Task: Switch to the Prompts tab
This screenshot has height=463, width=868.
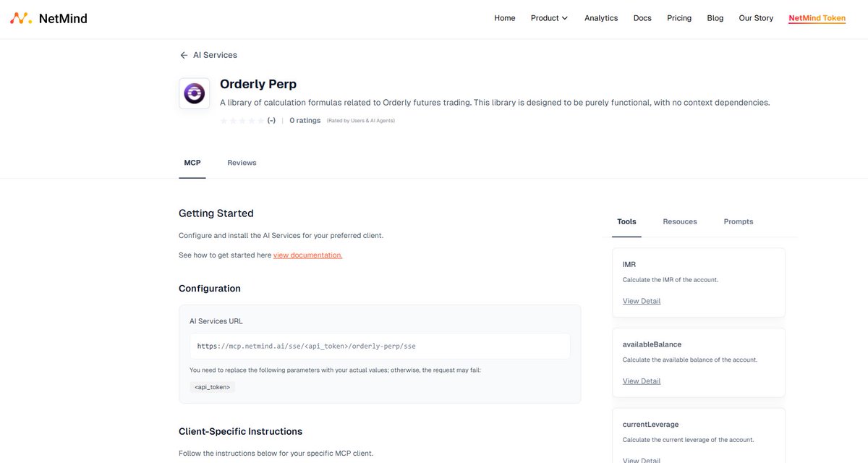Action: click(739, 221)
